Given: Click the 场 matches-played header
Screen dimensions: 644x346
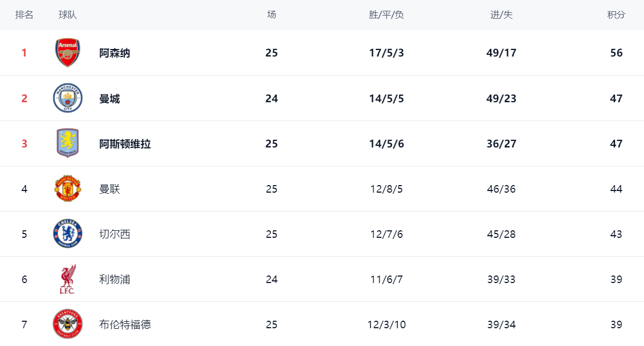Looking at the screenshot, I should pyautogui.click(x=272, y=15).
